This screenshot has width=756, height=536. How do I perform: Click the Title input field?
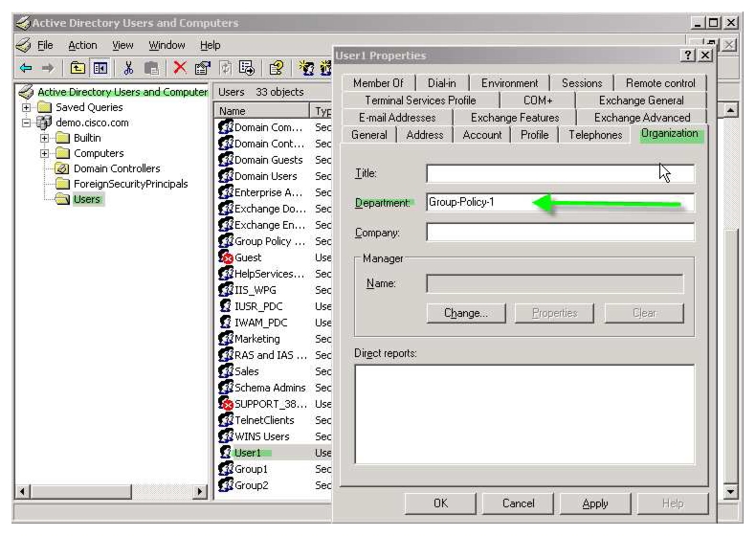[x=560, y=173]
